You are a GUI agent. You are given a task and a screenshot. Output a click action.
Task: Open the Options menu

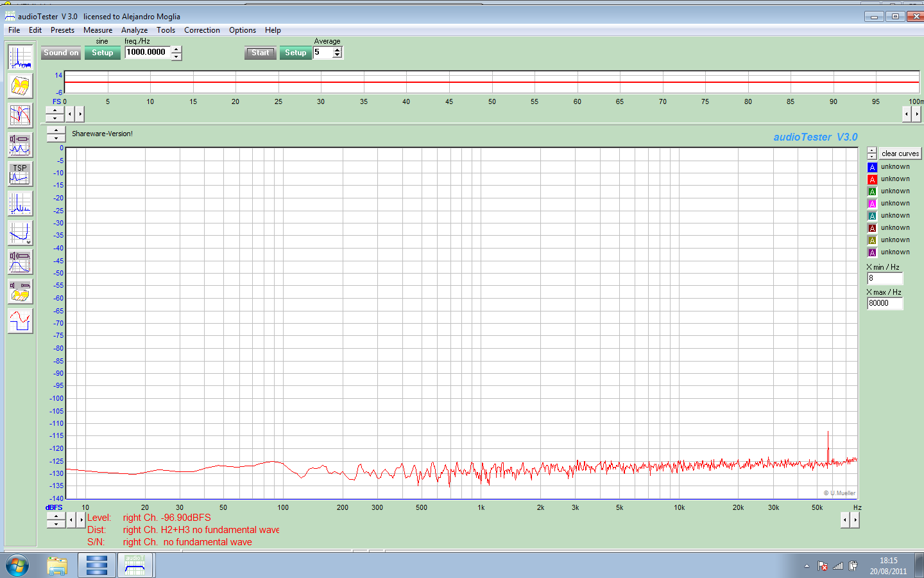[x=243, y=30]
